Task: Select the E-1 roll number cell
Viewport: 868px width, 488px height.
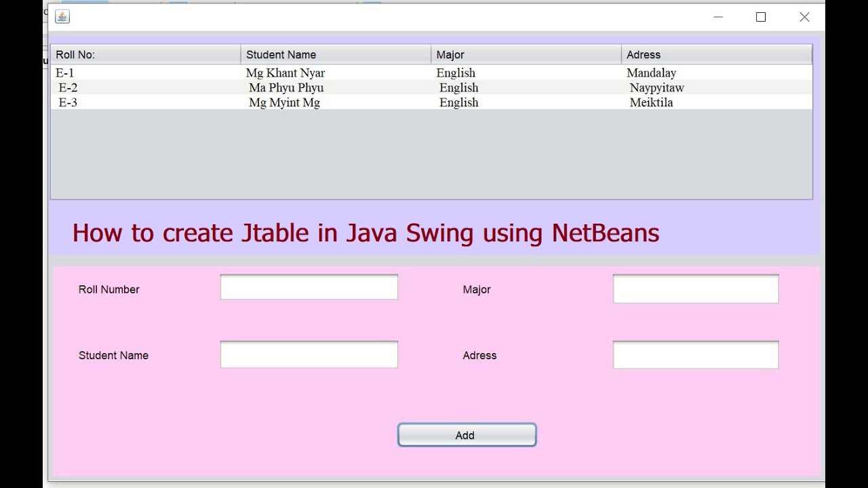Action: tap(146, 73)
